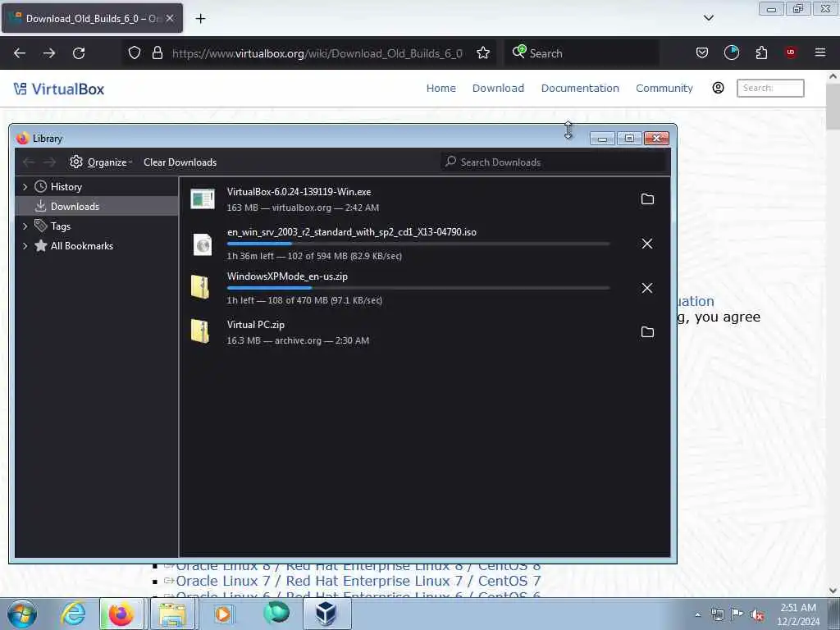Open the Firefox extensions puzzle icon
The height and width of the screenshot is (630, 840).
point(761,53)
